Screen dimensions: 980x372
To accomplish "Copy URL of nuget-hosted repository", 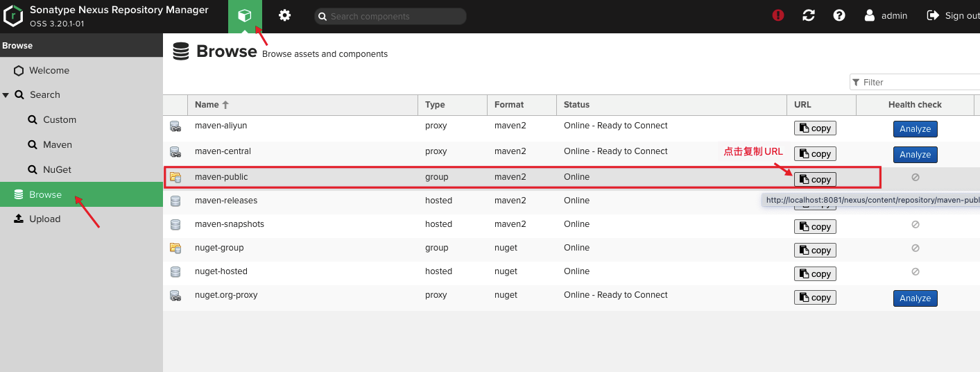I will [815, 274].
